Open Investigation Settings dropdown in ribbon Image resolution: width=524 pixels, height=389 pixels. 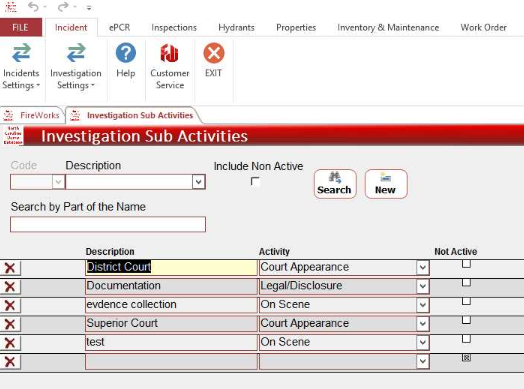tap(76, 67)
